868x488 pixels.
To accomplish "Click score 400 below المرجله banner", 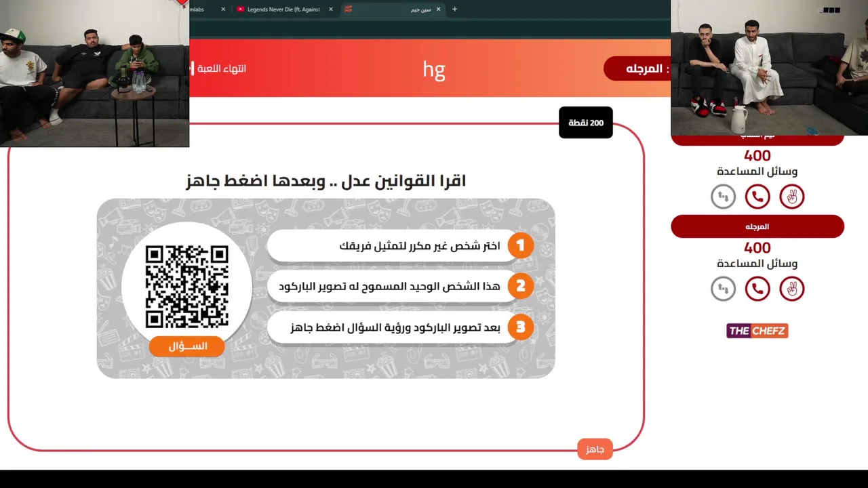I will 757,248.
